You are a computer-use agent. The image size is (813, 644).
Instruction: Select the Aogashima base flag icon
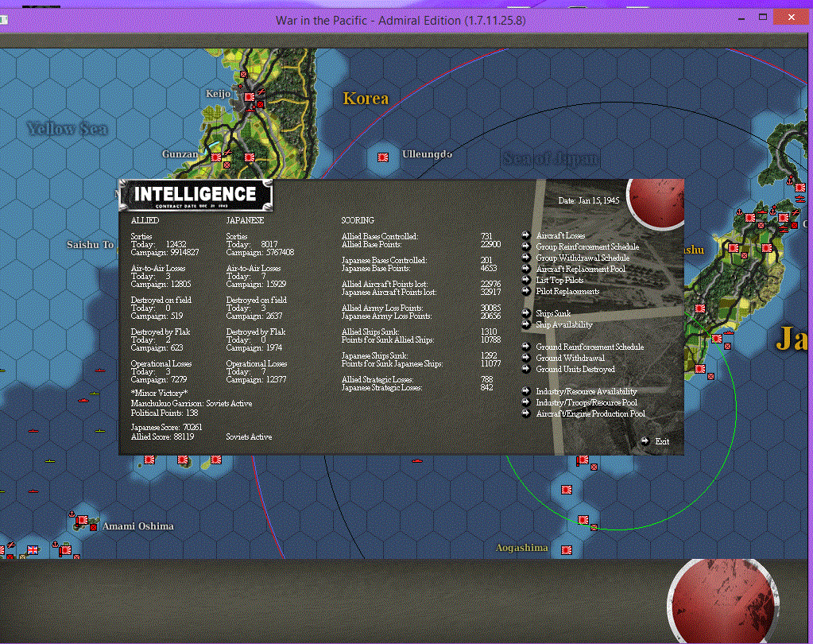(567, 550)
